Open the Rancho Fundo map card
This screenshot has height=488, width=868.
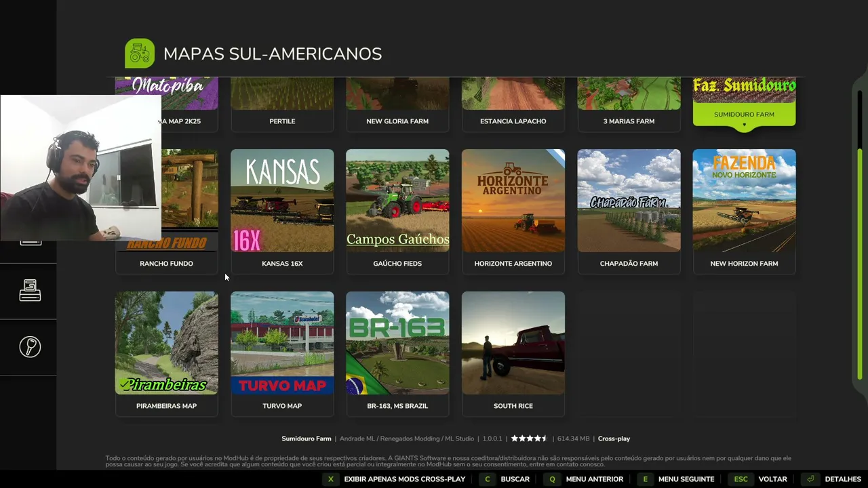click(167, 211)
